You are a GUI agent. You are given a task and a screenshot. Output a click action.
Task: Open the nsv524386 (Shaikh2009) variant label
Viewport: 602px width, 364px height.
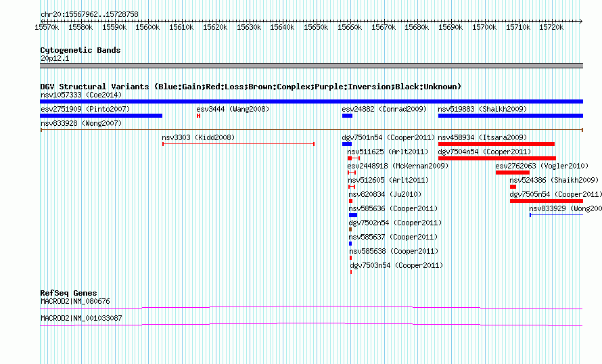[x=554, y=180]
